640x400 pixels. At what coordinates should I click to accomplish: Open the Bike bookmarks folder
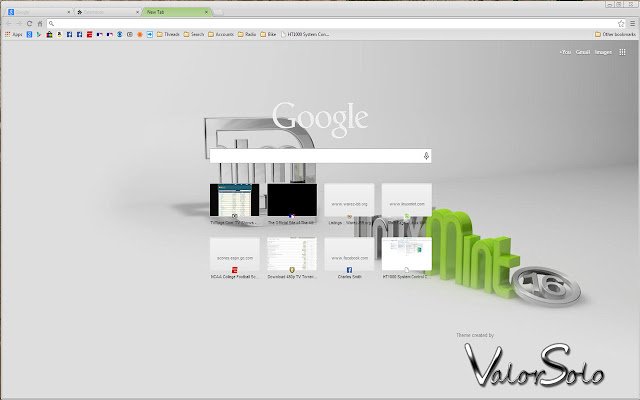(x=268, y=35)
